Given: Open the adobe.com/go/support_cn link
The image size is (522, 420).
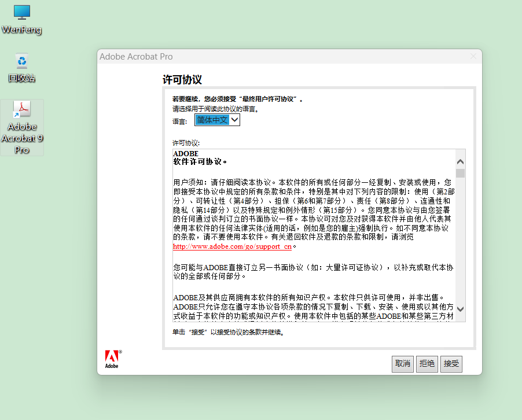Looking at the screenshot, I should click(233, 246).
